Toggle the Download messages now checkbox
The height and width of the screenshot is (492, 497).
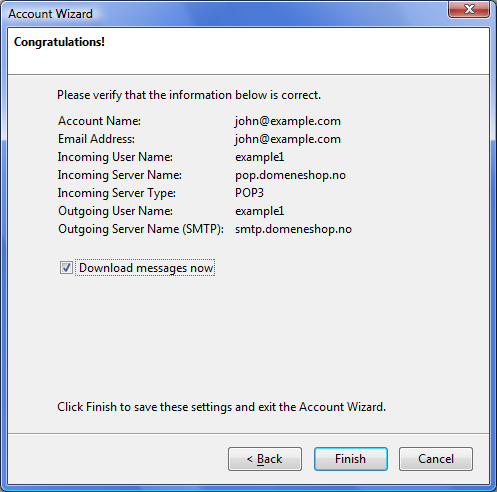(66, 268)
